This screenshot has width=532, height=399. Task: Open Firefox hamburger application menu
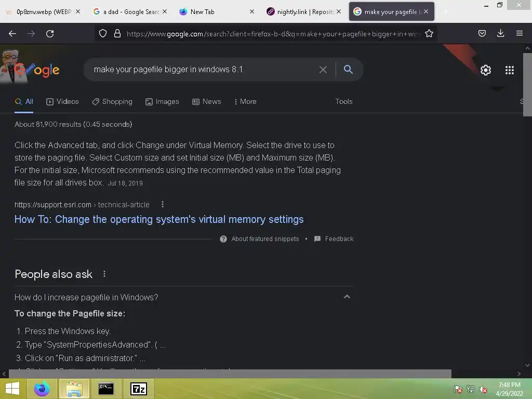click(519, 33)
